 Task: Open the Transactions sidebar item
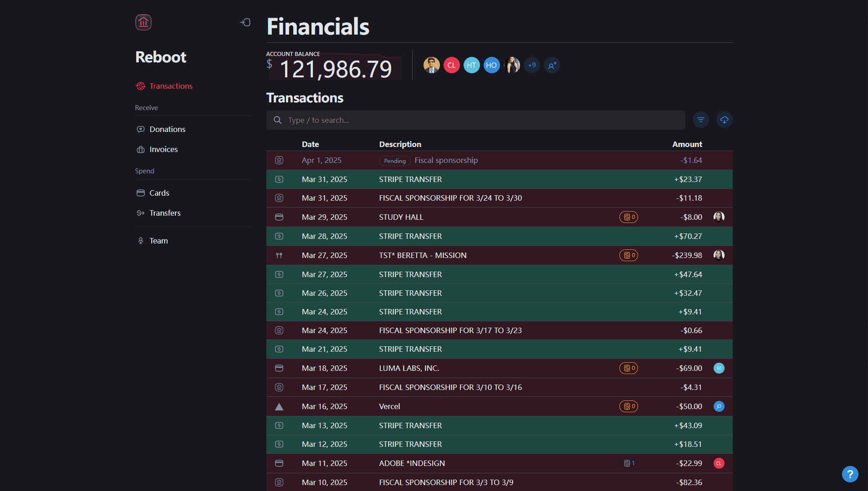pos(171,86)
